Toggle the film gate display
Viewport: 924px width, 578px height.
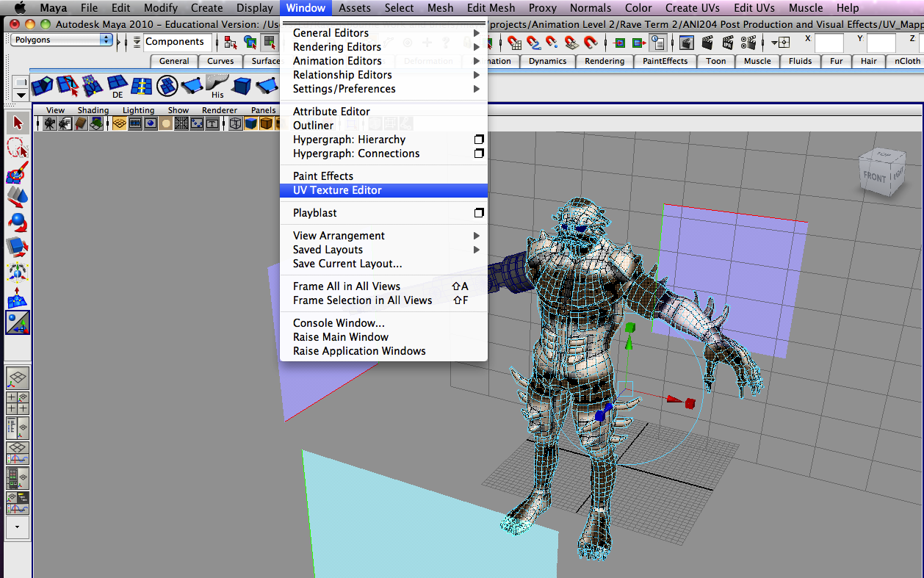(x=136, y=123)
